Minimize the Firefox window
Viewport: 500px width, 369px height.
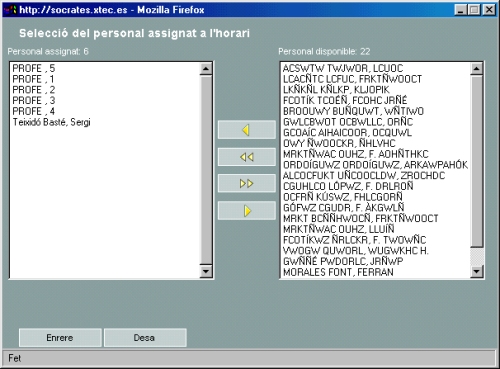[461, 10]
